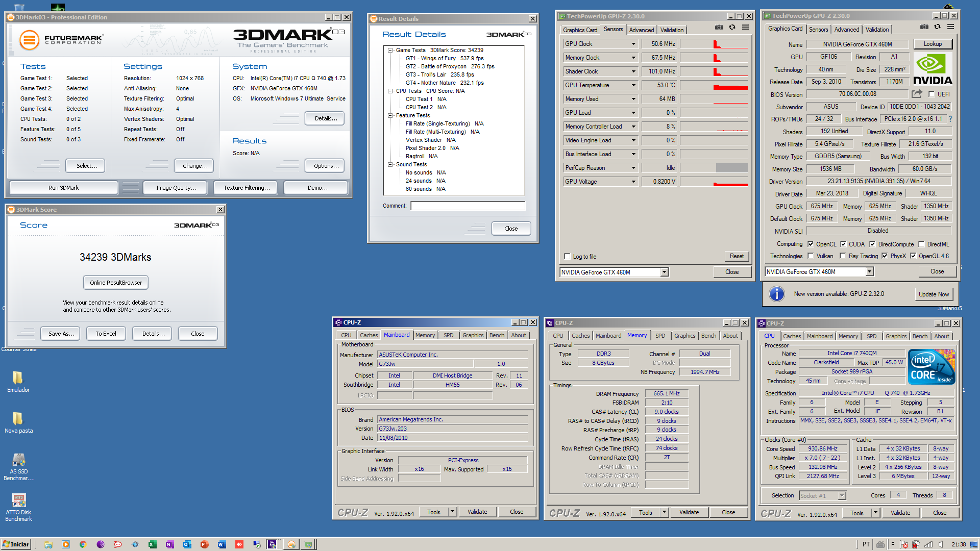The image size is (980, 551).
Task: Collapse the Feature Tests tree node
Action: [x=390, y=115]
